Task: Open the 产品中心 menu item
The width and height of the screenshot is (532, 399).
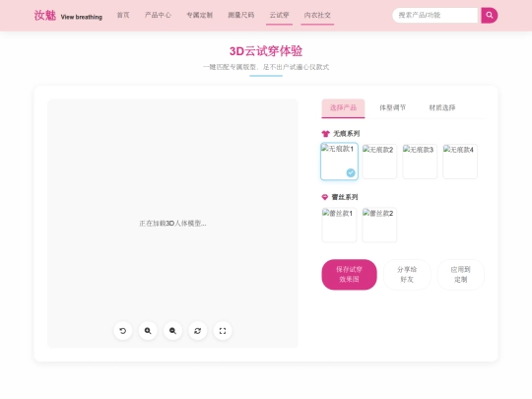Action: (158, 15)
